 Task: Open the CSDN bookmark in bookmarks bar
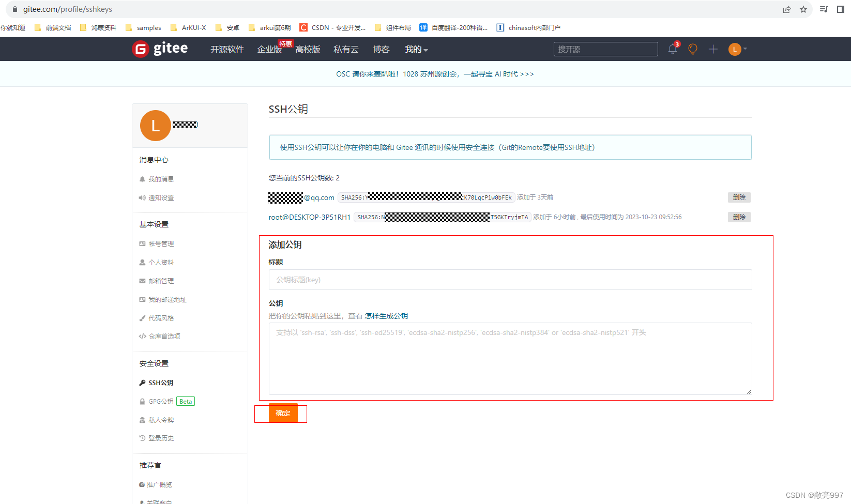[x=332, y=27]
